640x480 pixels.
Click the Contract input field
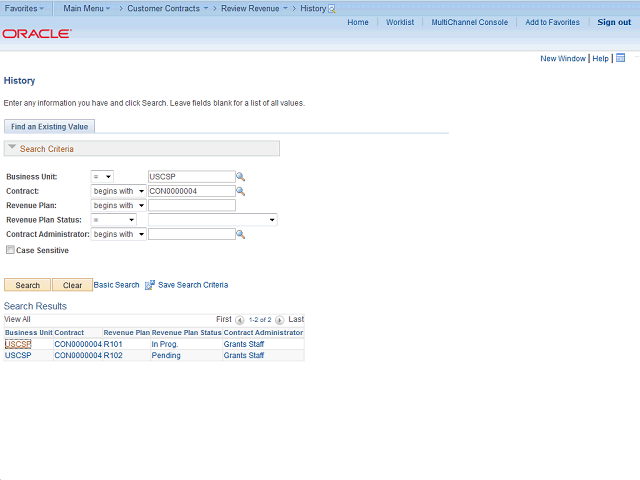coord(191,191)
